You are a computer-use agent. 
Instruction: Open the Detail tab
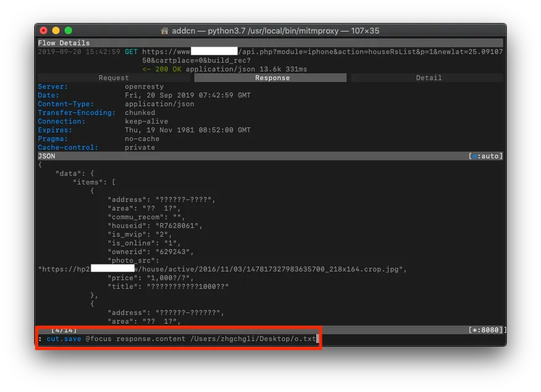click(428, 78)
